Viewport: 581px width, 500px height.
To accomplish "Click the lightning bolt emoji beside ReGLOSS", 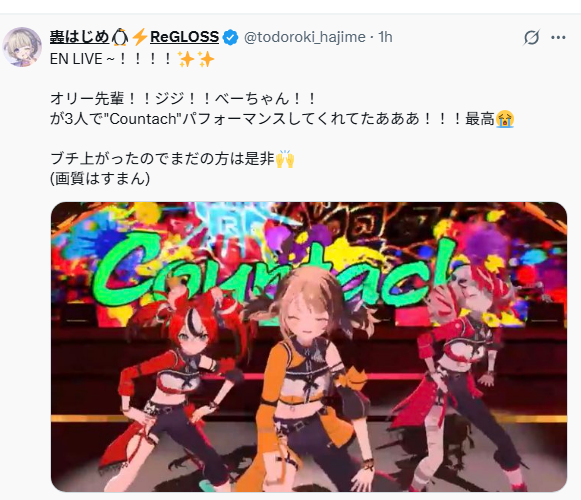I will pos(139,37).
